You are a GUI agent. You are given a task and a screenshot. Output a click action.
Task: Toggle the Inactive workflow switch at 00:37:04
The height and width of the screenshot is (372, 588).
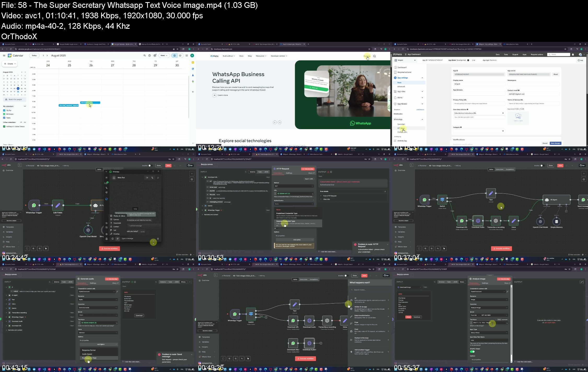pos(542,165)
